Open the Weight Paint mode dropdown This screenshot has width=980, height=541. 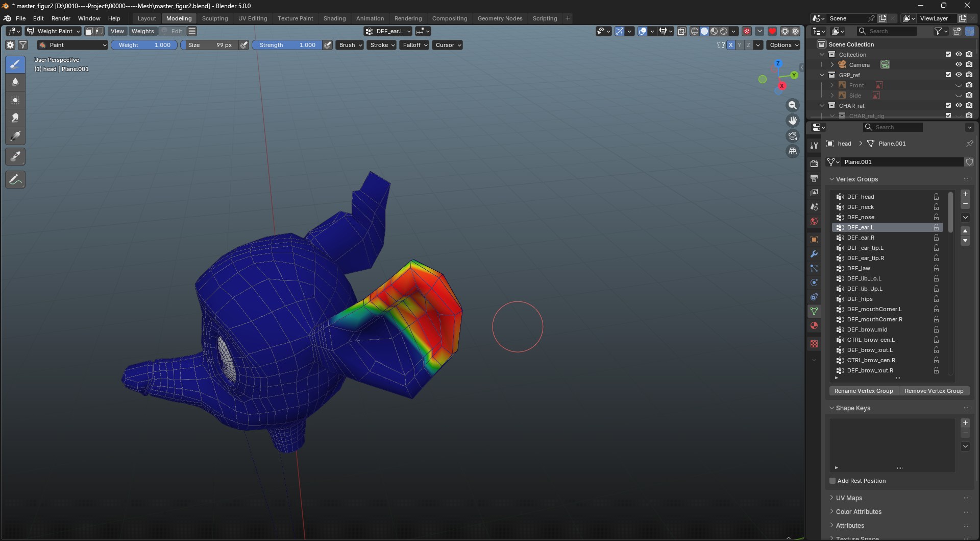54,31
